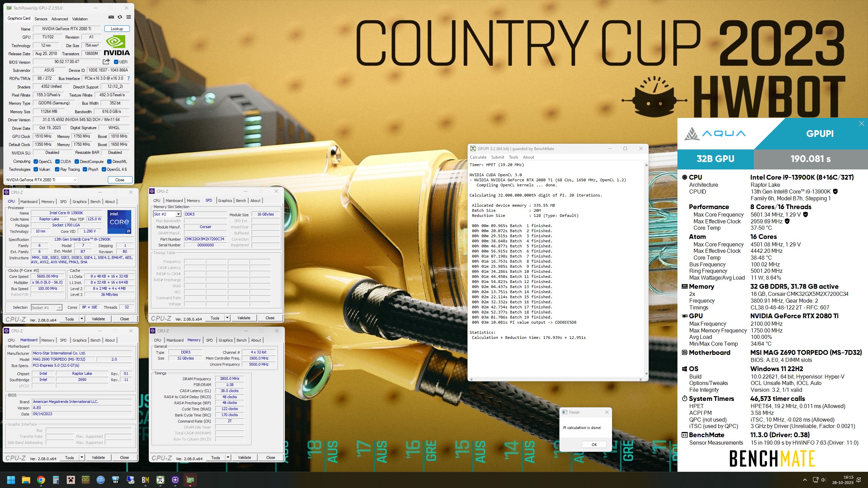Take a screenshot with GPU-Z camera icon
The height and width of the screenshot is (488, 868).
[111, 17]
